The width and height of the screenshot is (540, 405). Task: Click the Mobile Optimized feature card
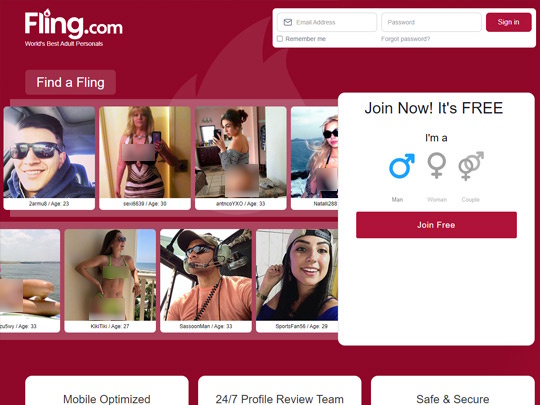pyautogui.click(x=107, y=391)
